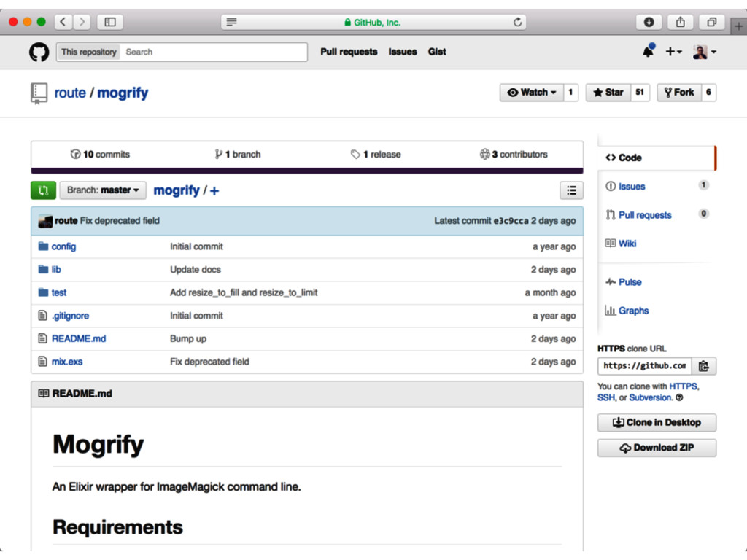Click the GitHub Octocat logo
The width and height of the screenshot is (747, 560).
pyautogui.click(x=39, y=52)
